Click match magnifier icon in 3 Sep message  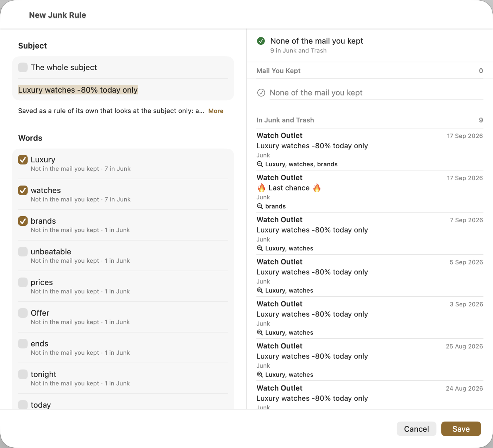pyautogui.click(x=260, y=332)
